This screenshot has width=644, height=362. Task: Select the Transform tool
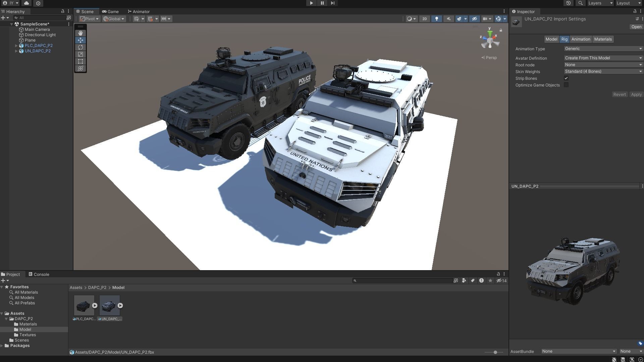click(x=80, y=68)
